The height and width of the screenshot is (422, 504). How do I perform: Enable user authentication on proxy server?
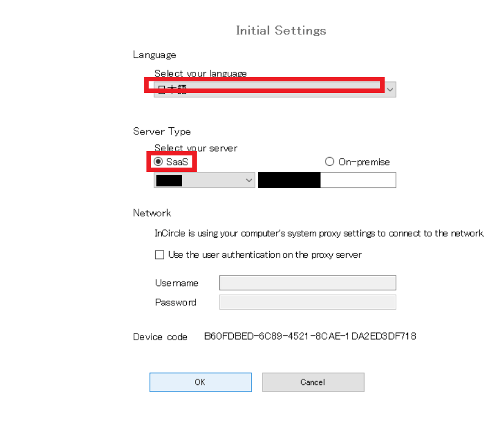point(160,255)
